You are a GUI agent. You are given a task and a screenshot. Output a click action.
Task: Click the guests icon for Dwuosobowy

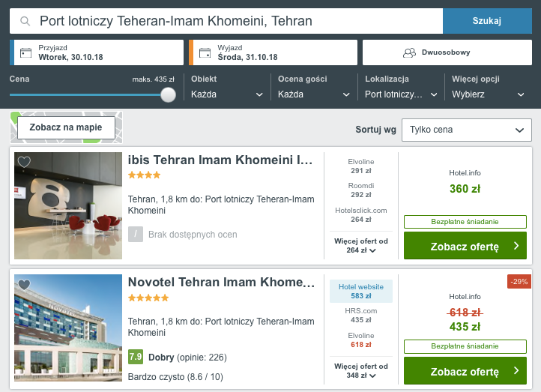pos(409,52)
